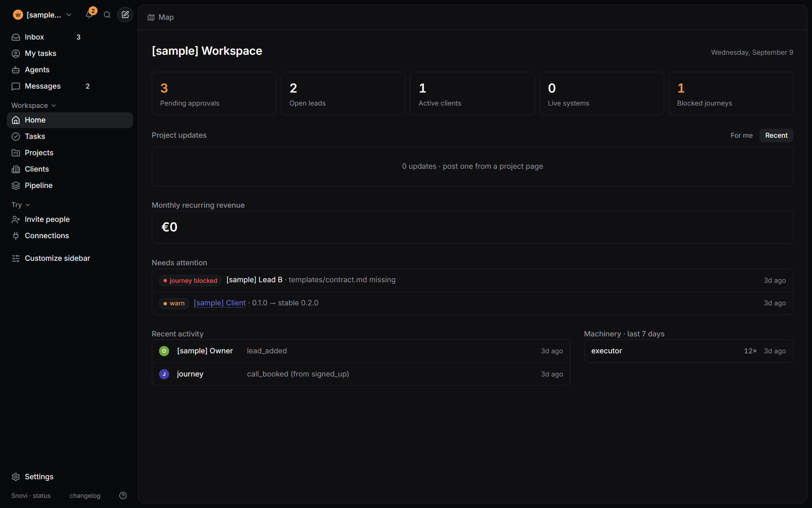Click the Map breadcrumb label
This screenshot has width=812, height=508.
point(166,17)
